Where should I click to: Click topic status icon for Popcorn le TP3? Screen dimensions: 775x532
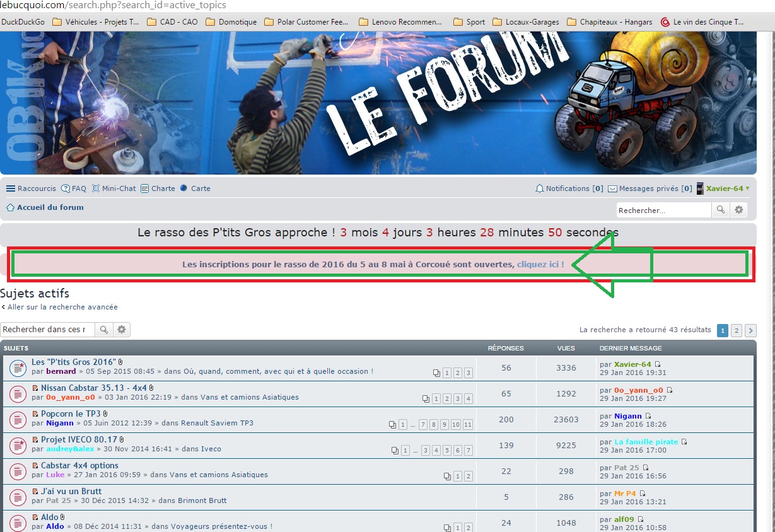pos(17,419)
